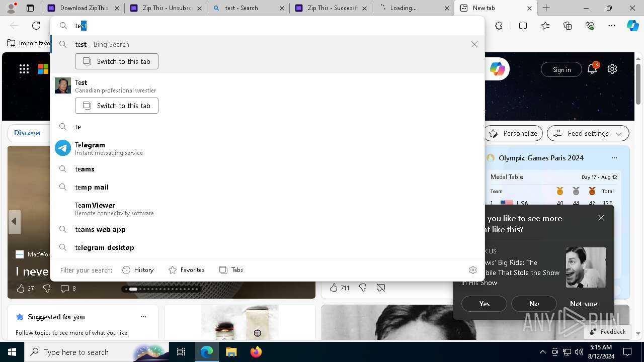Switch to test - Search tab
Image resolution: width=644 pixels, height=362 pixels.
click(x=248, y=8)
